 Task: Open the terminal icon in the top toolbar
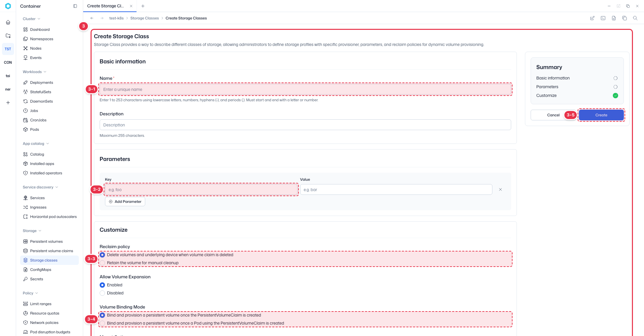coord(603,18)
